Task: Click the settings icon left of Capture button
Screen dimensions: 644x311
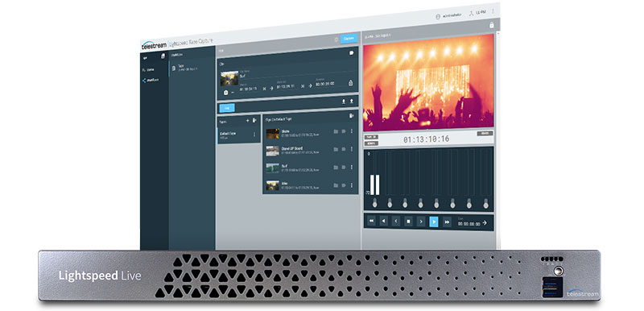Action: point(336,39)
